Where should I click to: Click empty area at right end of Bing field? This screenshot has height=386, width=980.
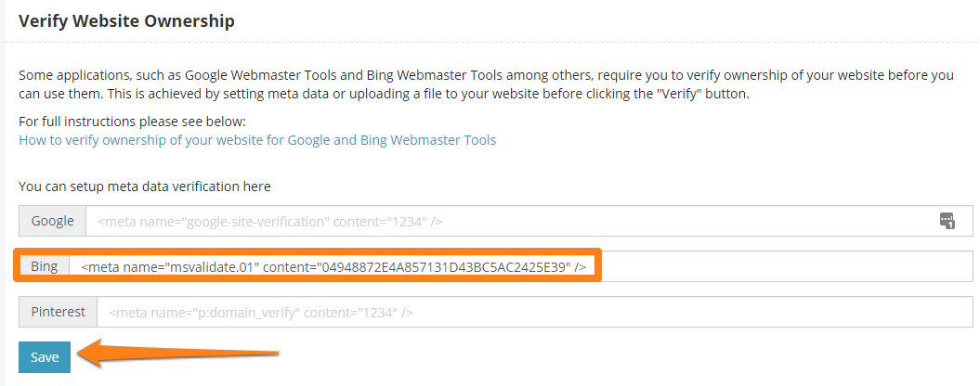click(790, 267)
